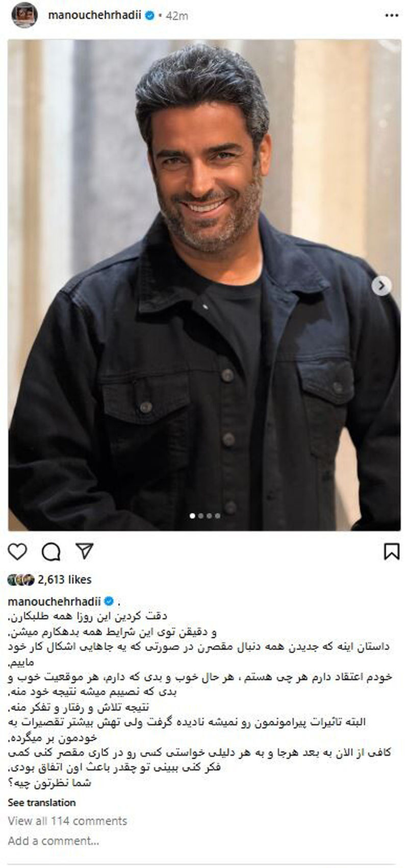
Task: View who liked via 2,613 likes
Action: [65, 580]
